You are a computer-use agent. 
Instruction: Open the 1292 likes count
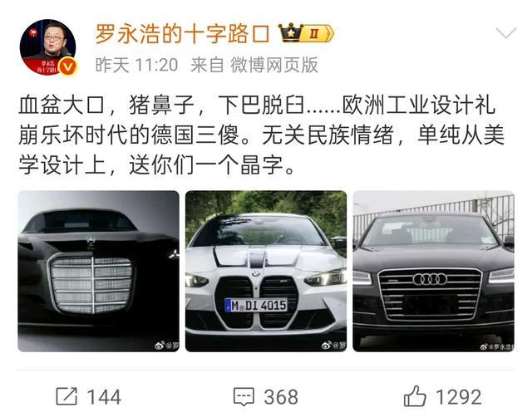(458, 397)
